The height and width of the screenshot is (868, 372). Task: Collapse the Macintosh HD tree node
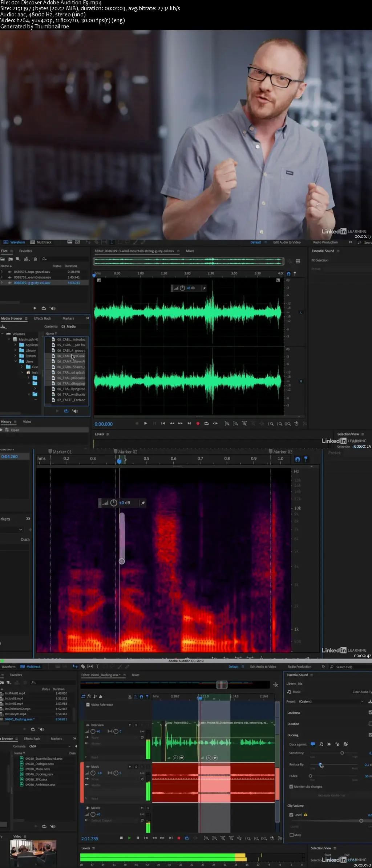[9, 339]
